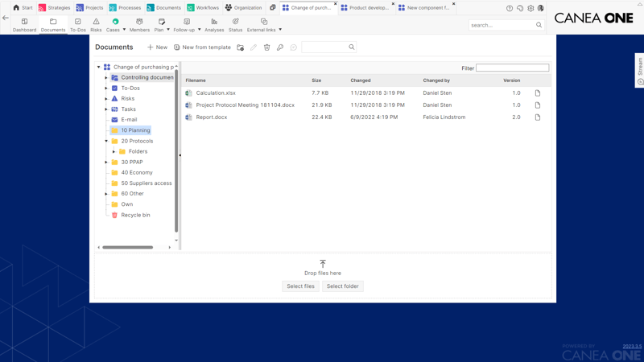The height and width of the screenshot is (362, 644).
Task: Collapse the 20 Protocols folder
Action: pyautogui.click(x=106, y=142)
